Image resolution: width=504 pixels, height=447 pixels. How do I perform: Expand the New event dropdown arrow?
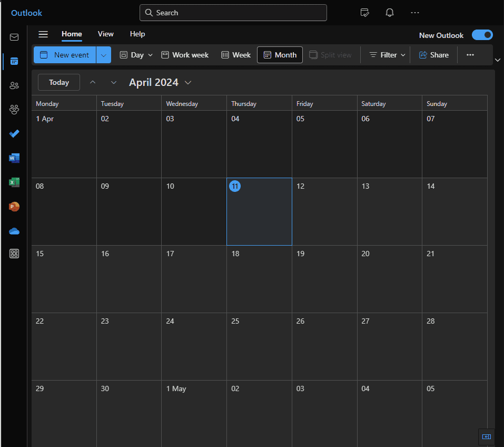point(104,55)
